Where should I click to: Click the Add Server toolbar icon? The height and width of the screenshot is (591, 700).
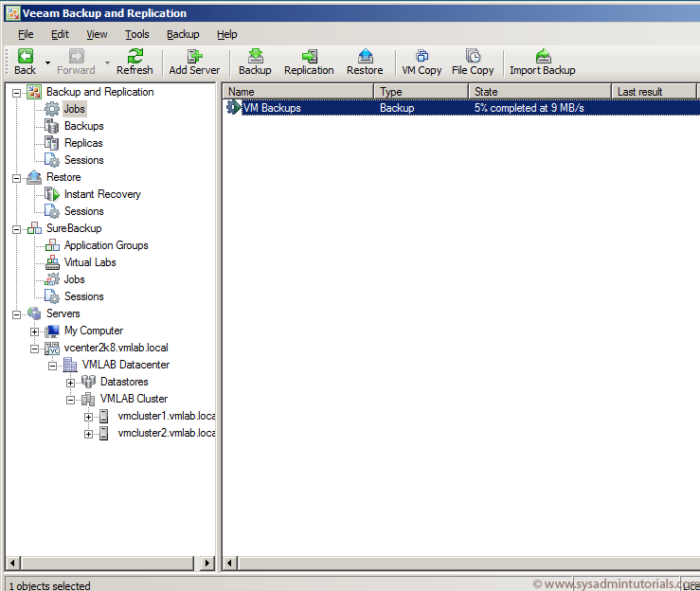(x=194, y=56)
